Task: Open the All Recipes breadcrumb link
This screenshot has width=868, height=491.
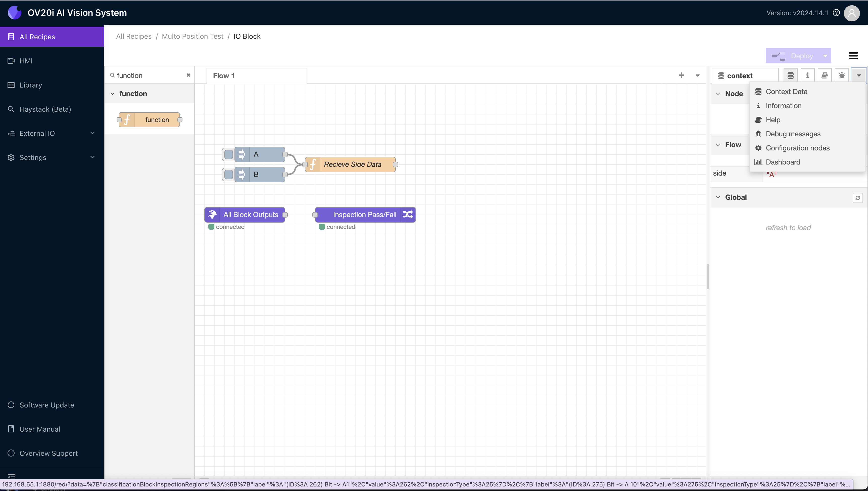Action: point(133,36)
